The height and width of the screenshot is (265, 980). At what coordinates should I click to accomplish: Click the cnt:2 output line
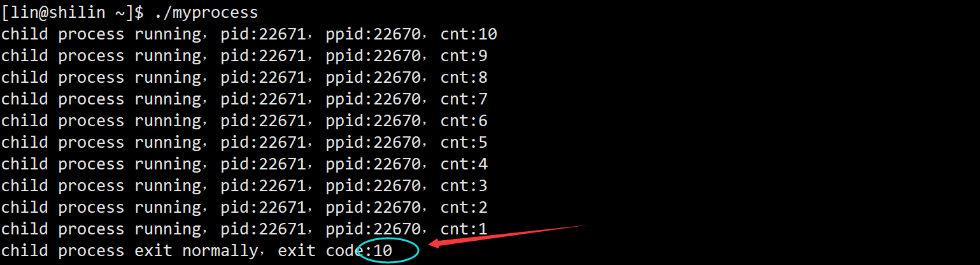tap(245, 208)
